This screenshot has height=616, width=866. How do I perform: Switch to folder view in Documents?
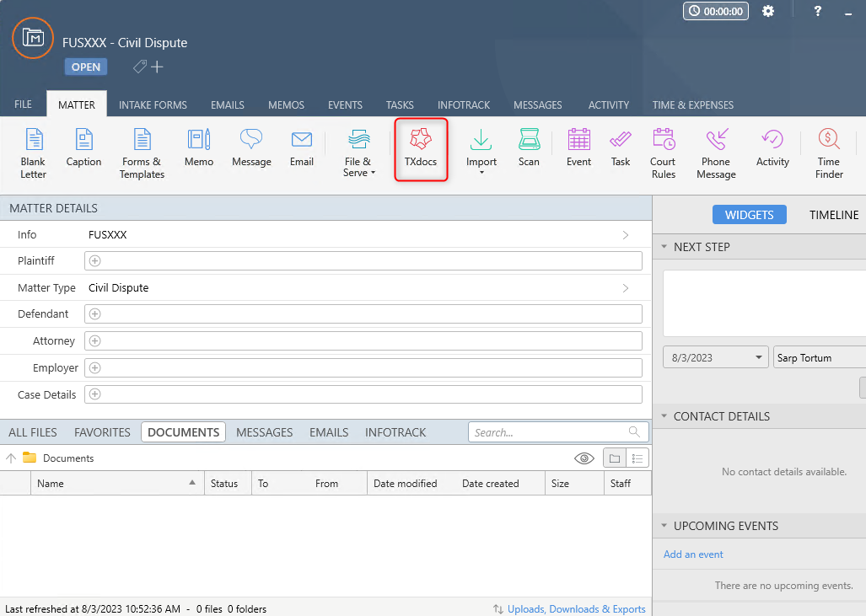point(615,458)
